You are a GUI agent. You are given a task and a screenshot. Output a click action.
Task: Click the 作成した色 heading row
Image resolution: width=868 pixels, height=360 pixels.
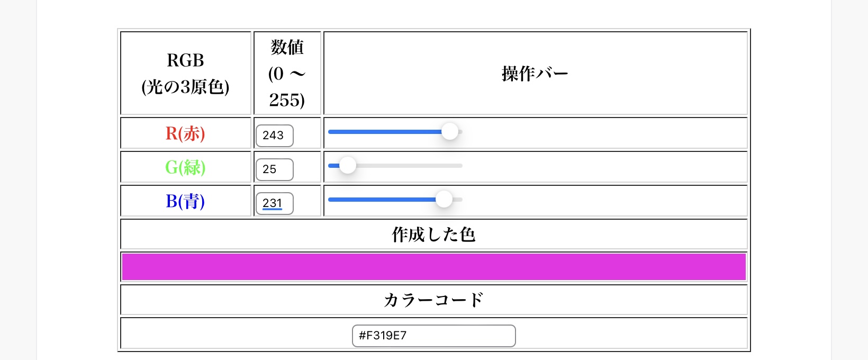tap(434, 234)
